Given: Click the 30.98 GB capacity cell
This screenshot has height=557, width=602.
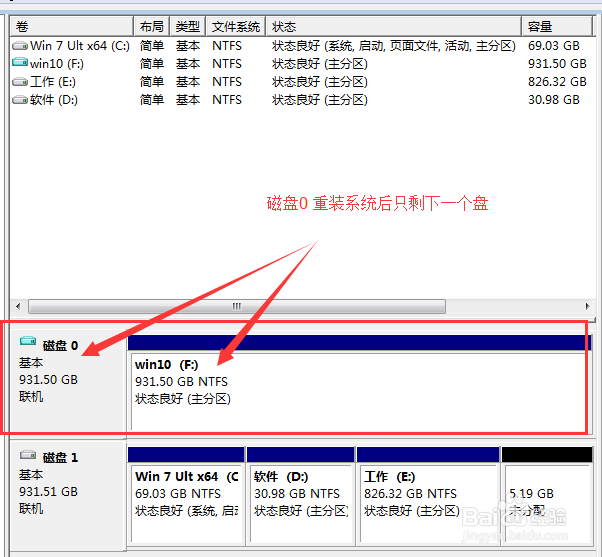Looking at the screenshot, I should [554, 100].
